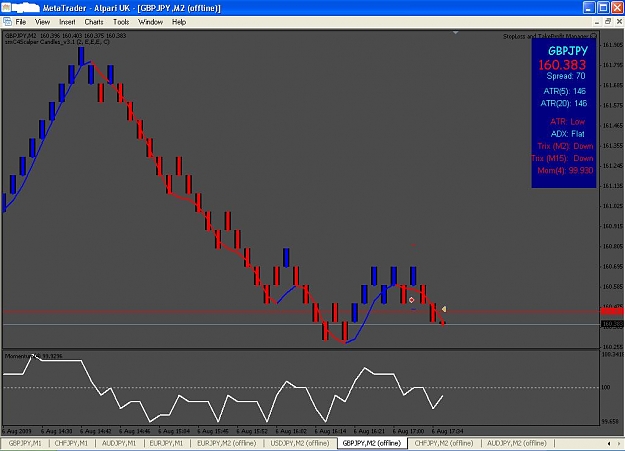Image resolution: width=625 pixels, height=451 pixels.
Task: Click the 161.905 price scale label
Action: pos(612,45)
